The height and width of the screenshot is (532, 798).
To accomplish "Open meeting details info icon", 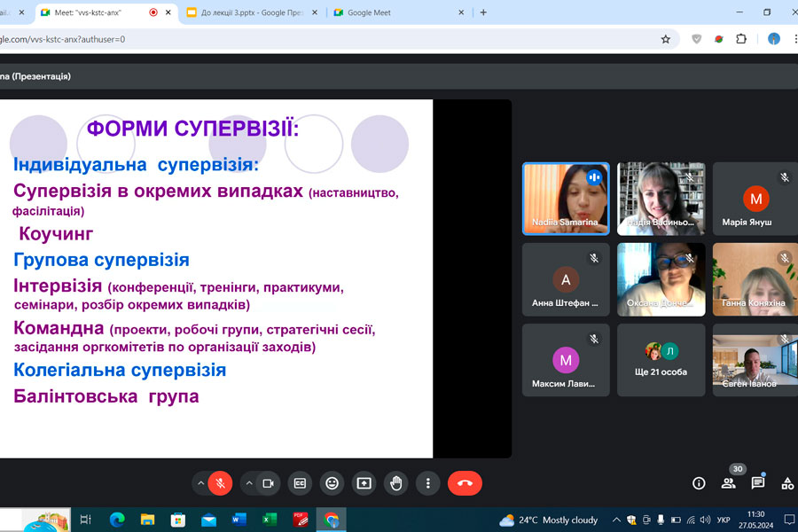I will (699, 483).
